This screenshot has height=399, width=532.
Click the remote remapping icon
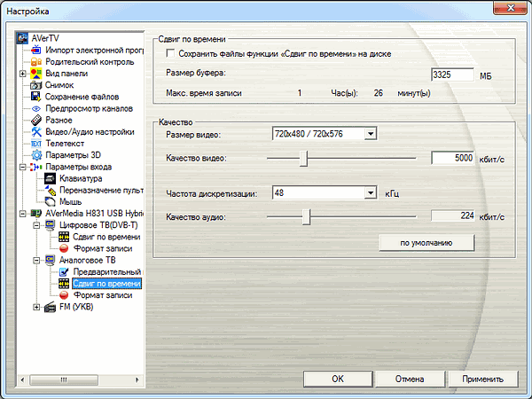pos(50,190)
